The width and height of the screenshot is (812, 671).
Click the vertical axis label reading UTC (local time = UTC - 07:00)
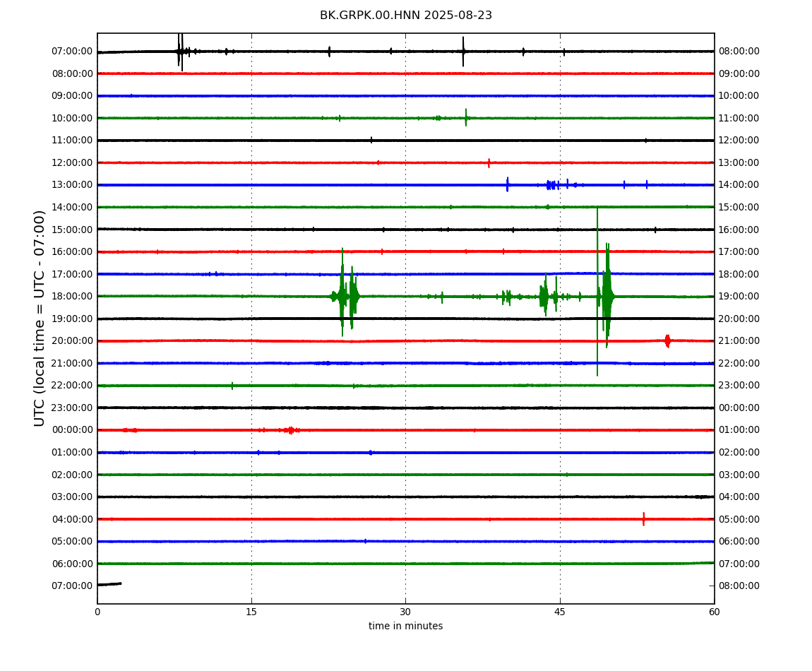click(x=40, y=318)
